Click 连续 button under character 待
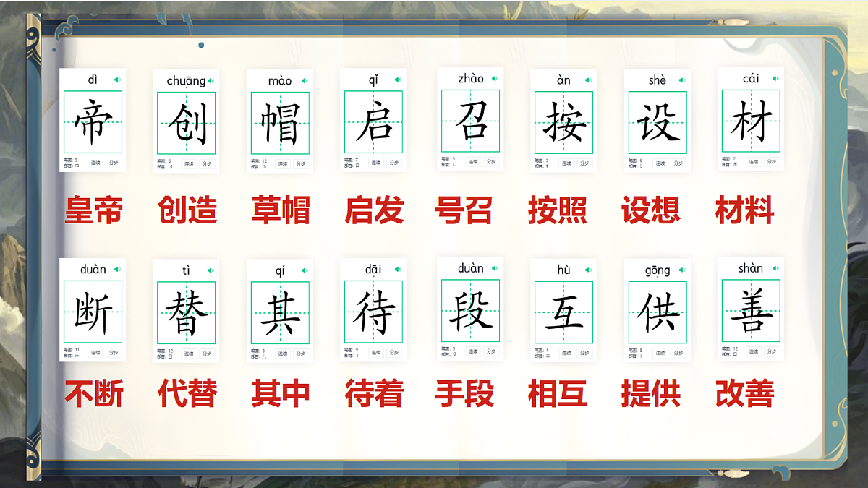Image resolution: width=868 pixels, height=488 pixels. click(376, 352)
